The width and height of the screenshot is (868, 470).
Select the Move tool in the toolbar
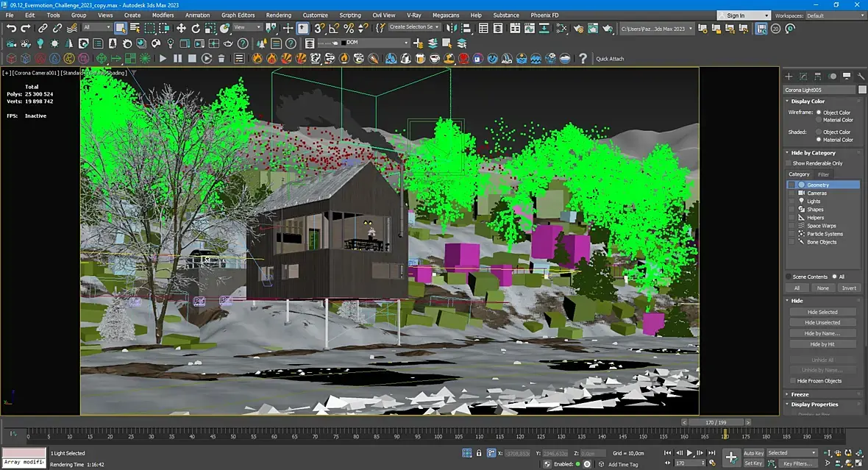point(181,28)
